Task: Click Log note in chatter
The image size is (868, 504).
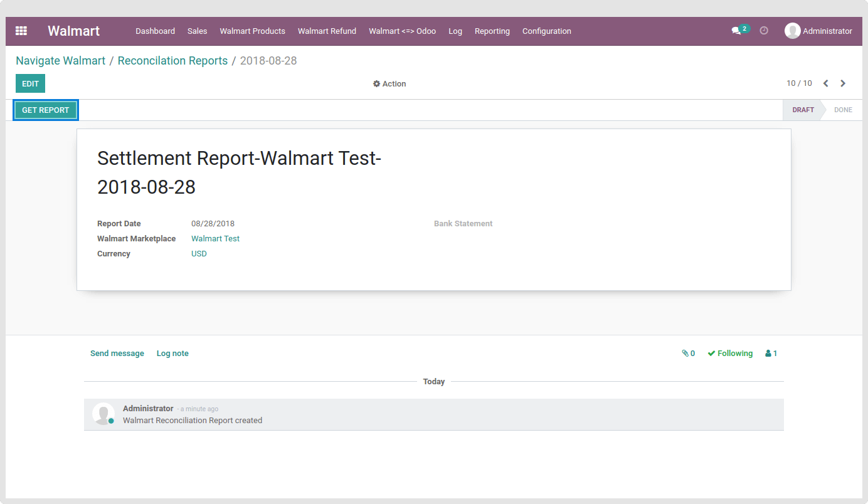Action: 172,354
